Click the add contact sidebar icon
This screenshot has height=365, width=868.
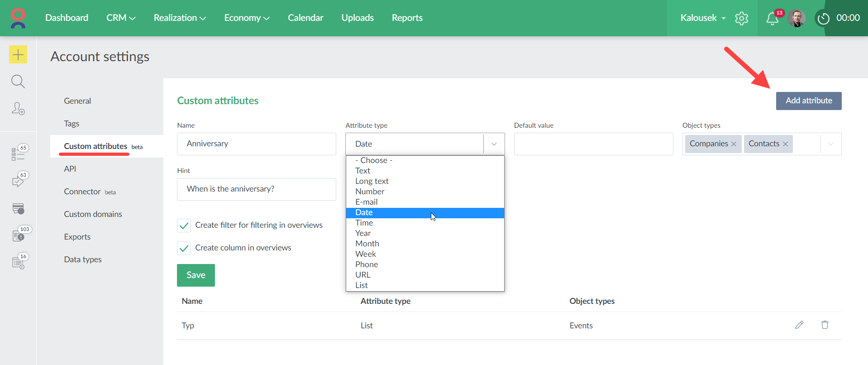18,109
